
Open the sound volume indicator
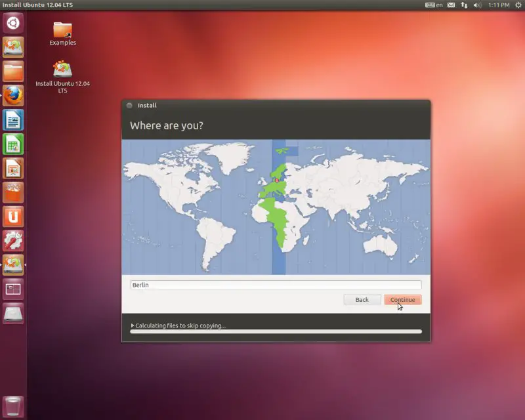pos(477,5)
